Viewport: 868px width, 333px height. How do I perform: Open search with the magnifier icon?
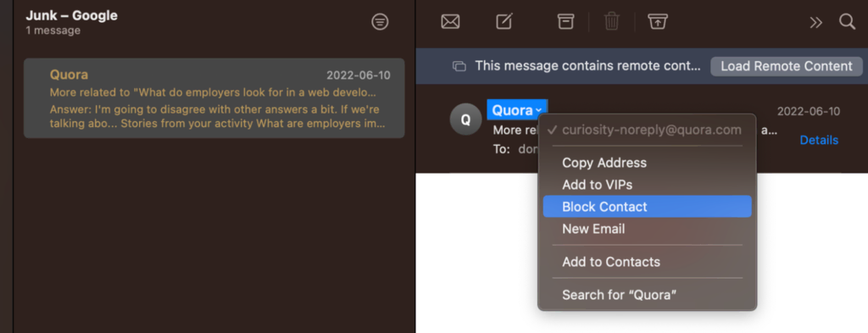tap(847, 21)
